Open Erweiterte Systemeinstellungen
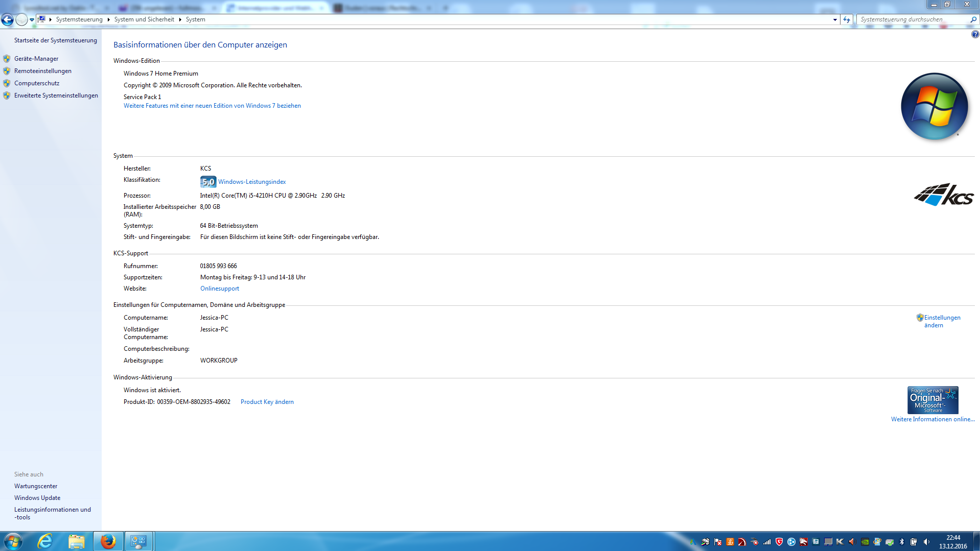 [x=56, y=95]
